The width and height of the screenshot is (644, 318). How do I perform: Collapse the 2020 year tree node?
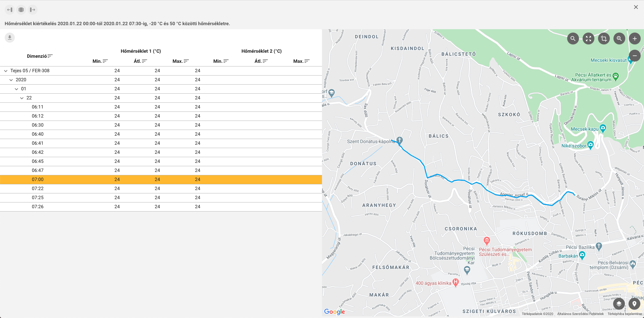point(11,80)
